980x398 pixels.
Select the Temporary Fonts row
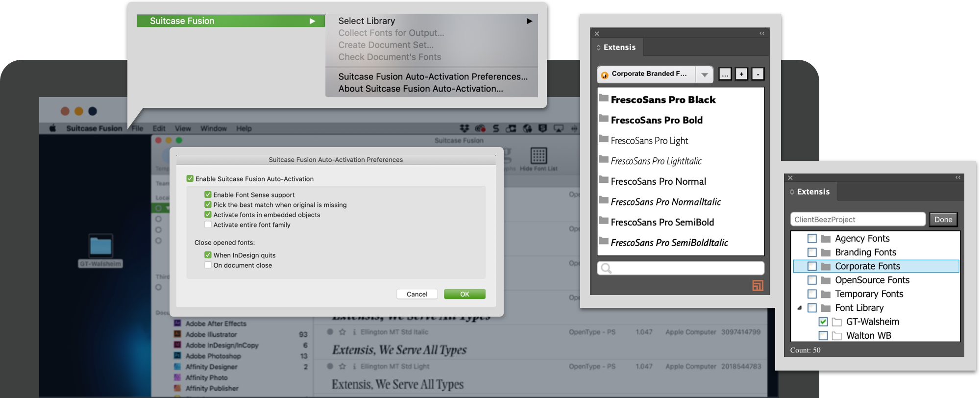[x=876, y=294]
